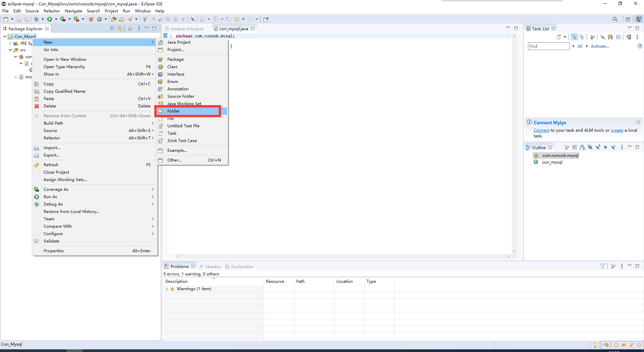This screenshot has width=644, height=352.
Task: Switch to the Java perspective icon
Action: 639,19
